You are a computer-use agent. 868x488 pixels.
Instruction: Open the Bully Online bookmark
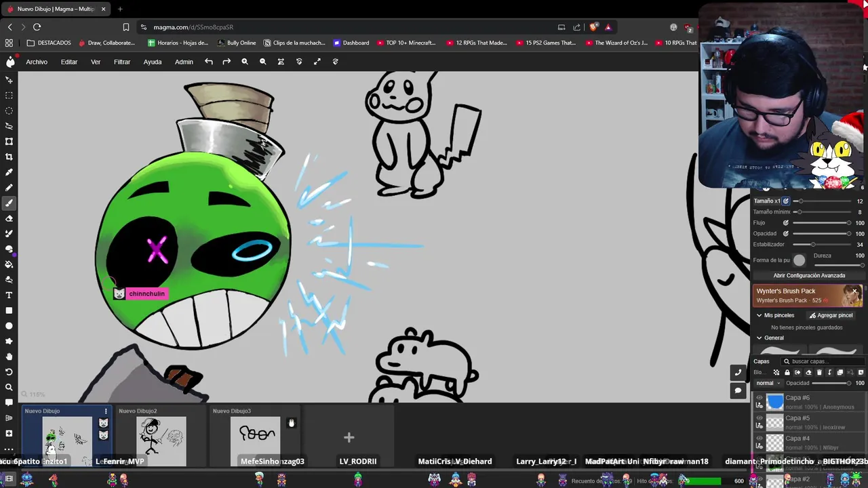(237, 43)
